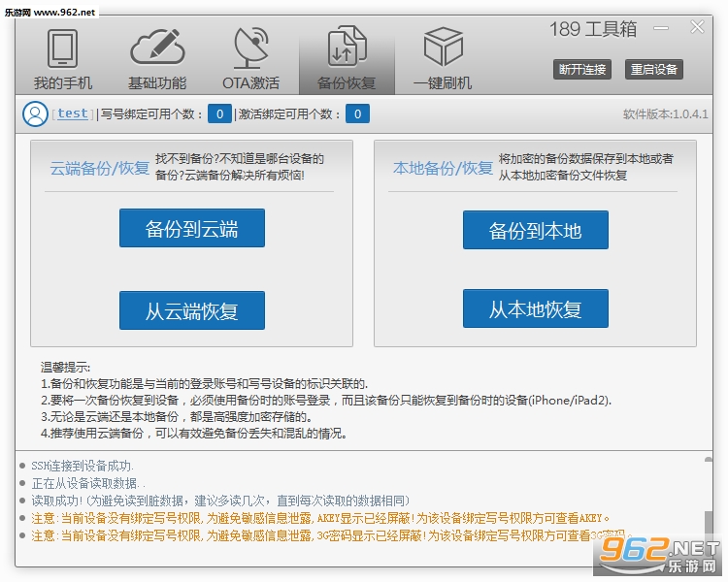
Task: Click the 3G密码显示已经屏蔽 warning log entry
Action: coord(332,536)
